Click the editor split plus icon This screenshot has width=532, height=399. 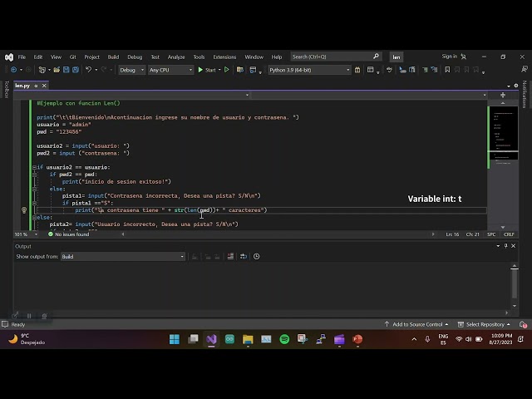(503, 95)
